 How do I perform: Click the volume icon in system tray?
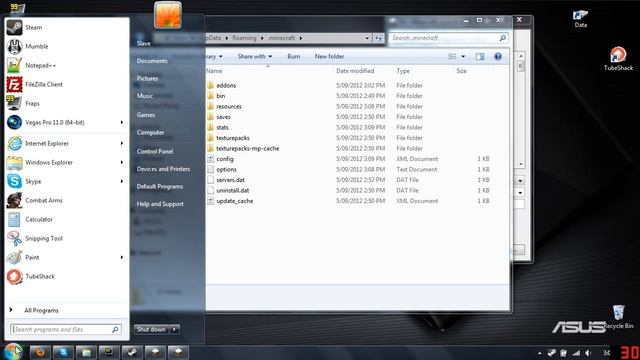(588, 353)
